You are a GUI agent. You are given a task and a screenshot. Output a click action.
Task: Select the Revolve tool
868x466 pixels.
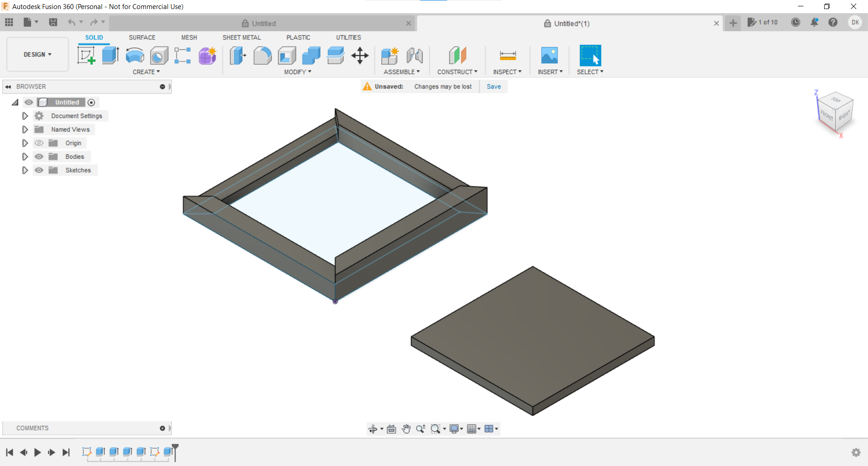coord(134,55)
